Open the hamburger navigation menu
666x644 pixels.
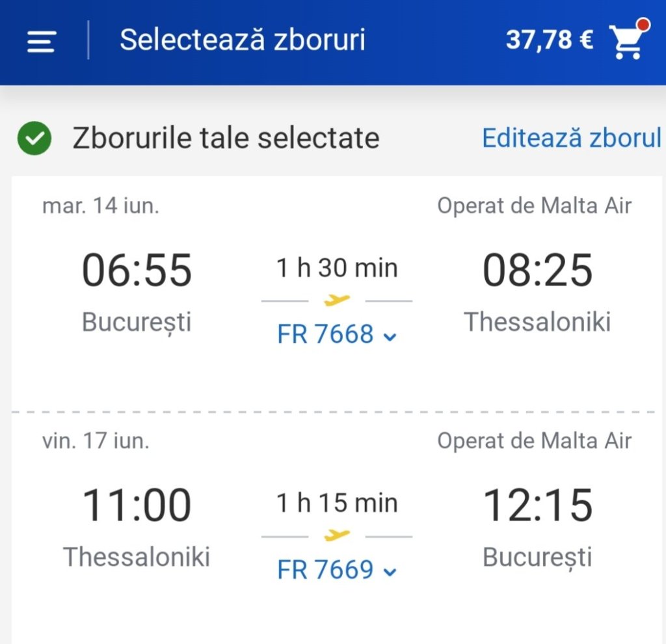[41, 42]
